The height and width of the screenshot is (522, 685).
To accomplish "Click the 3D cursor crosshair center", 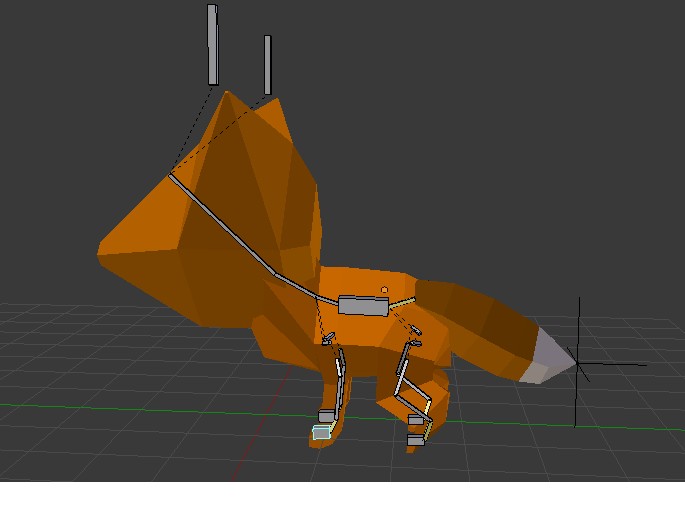I will pyautogui.click(x=578, y=364).
